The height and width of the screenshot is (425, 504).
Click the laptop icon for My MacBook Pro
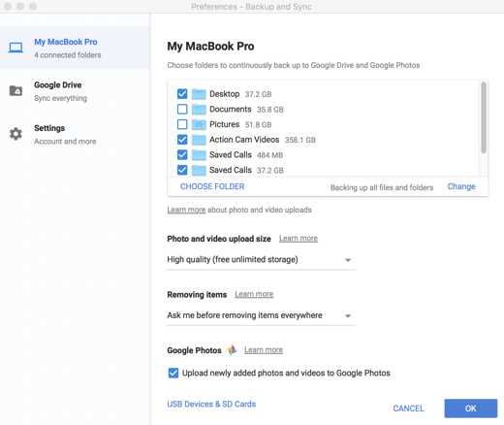(x=16, y=48)
